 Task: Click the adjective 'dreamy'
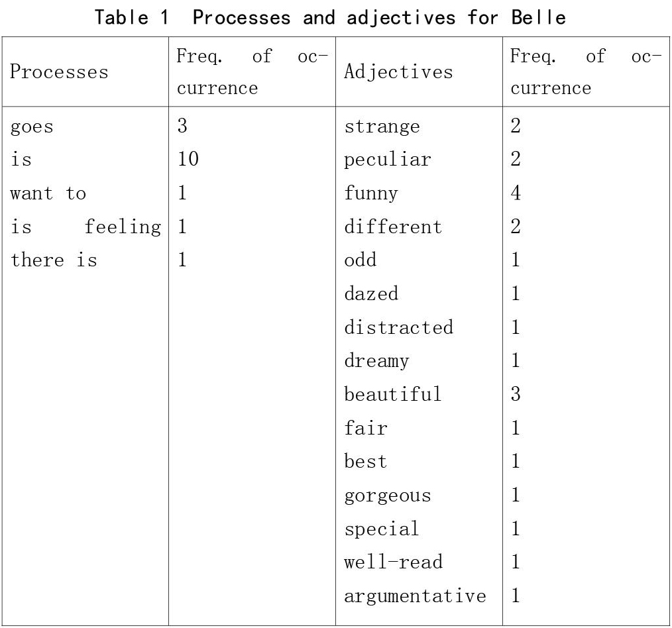[x=376, y=361]
